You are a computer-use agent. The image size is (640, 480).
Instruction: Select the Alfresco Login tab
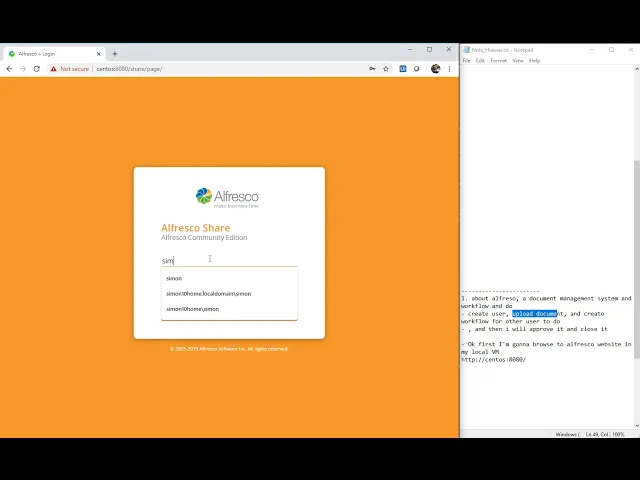(55, 54)
